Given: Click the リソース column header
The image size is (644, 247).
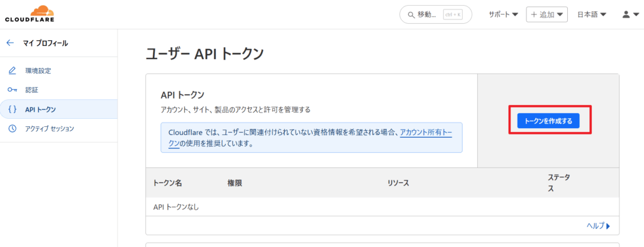Looking at the screenshot, I should (x=398, y=183).
